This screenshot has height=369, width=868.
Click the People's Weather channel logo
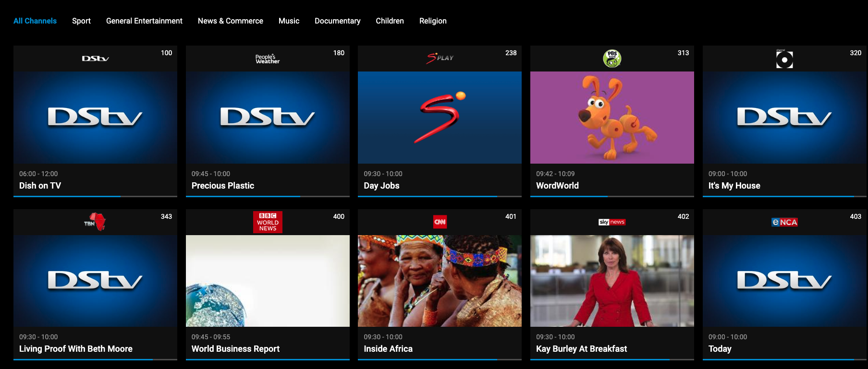268,59
